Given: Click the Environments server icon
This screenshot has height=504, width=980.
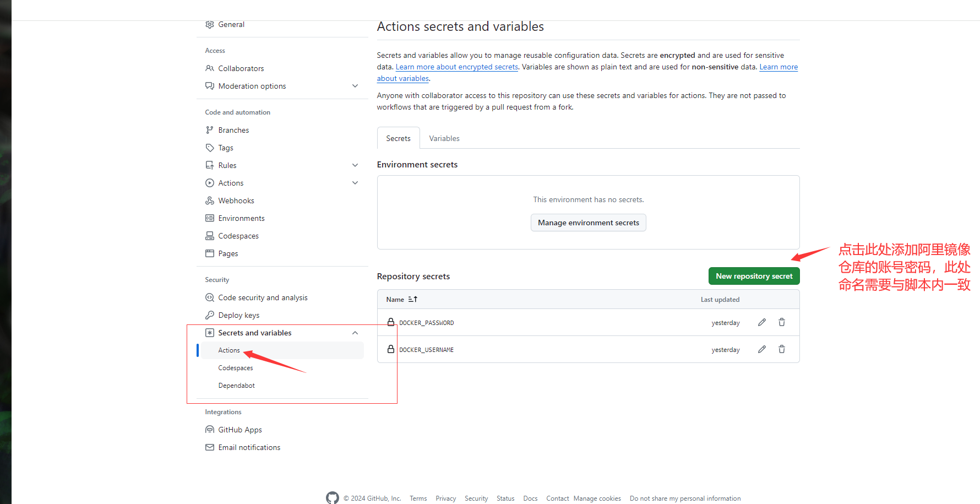Looking at the screenshot, I should [210, 218].
